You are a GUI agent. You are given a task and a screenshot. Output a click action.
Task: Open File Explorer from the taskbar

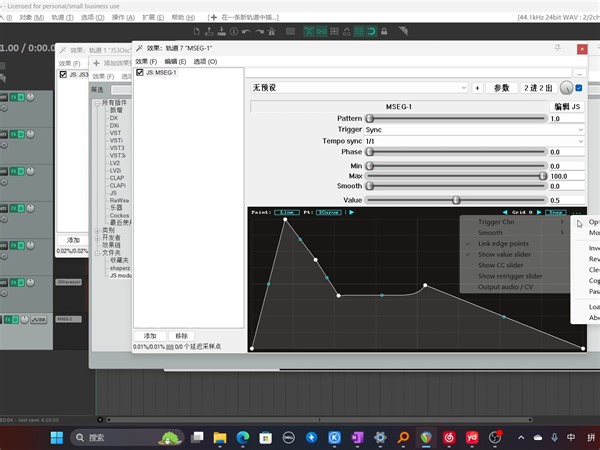click(220, 437)
